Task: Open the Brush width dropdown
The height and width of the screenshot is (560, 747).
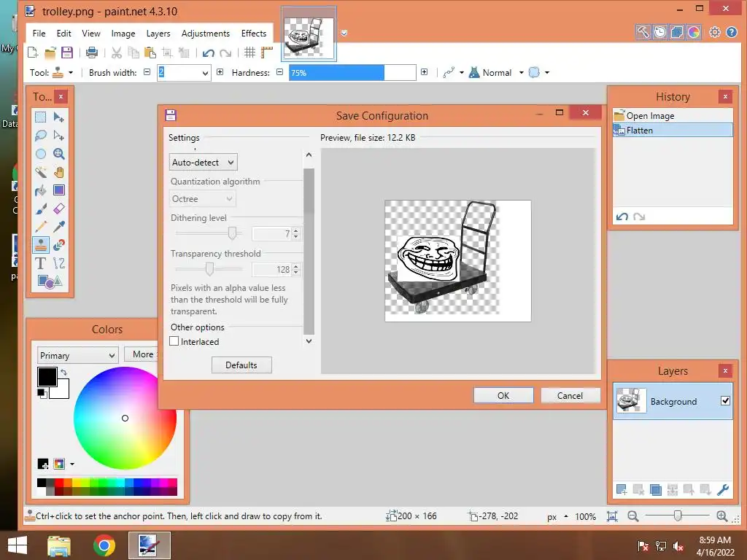Action: click(205, 73)
